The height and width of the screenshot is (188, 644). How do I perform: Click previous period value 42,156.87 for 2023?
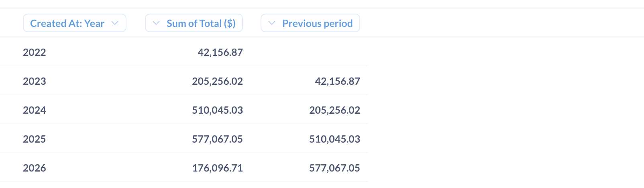[338, 81]
